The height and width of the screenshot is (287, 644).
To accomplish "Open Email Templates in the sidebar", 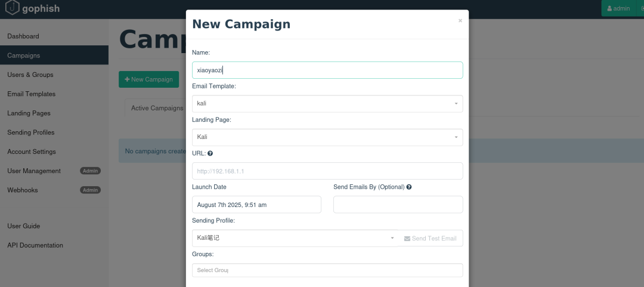I will [32, 94].
